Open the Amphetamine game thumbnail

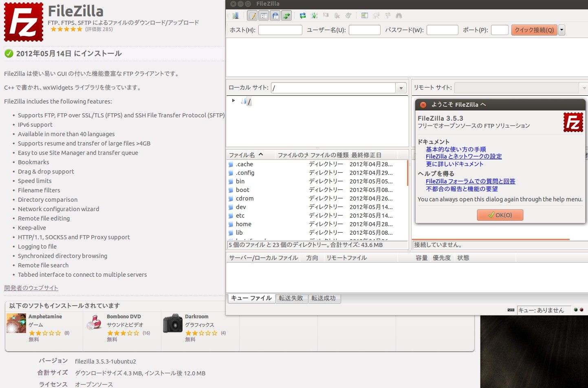coord(16,323)
